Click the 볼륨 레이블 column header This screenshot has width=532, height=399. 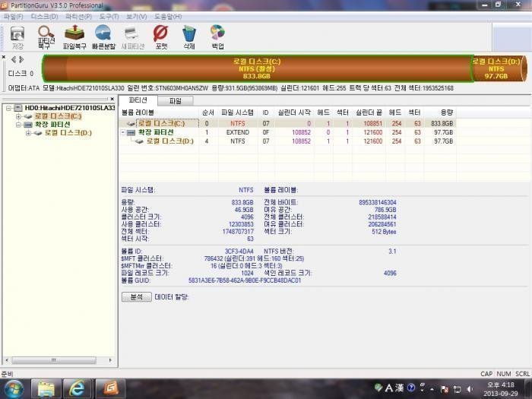[x=159, y=112]
